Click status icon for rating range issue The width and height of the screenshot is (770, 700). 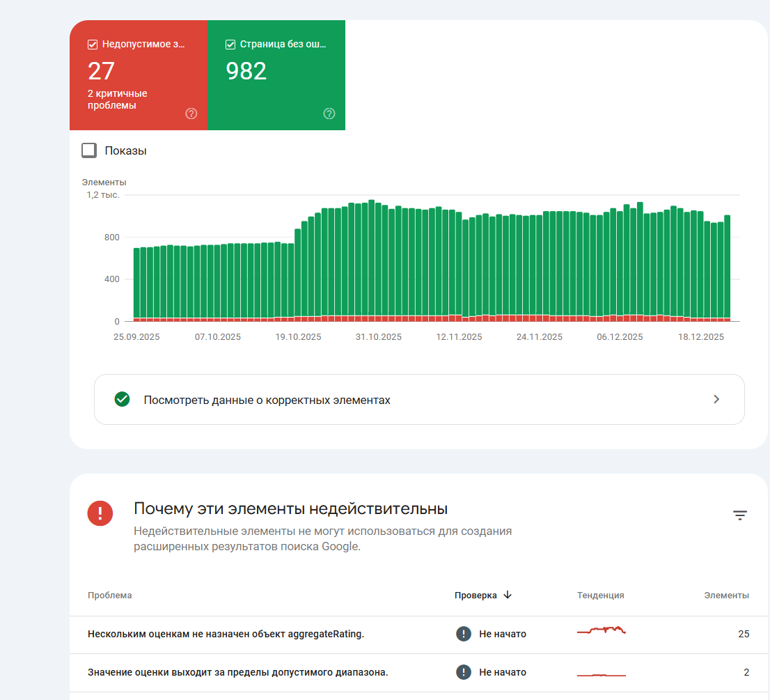click(464, 672)
